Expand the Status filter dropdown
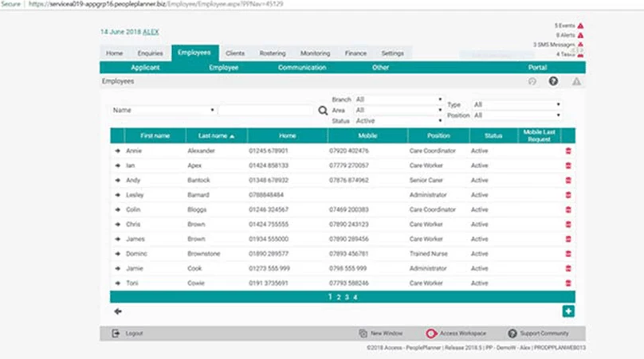The width and height of the screenshot is (644, 359). click(399, 121)
